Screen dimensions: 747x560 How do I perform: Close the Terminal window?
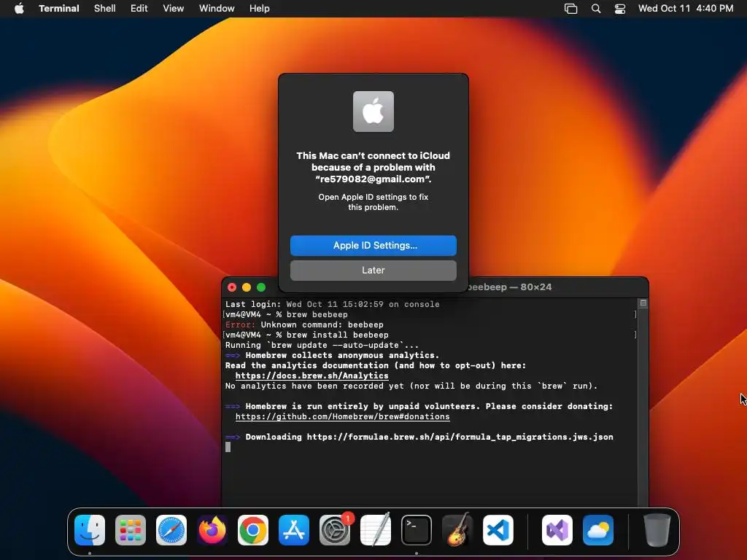(232, 287)
